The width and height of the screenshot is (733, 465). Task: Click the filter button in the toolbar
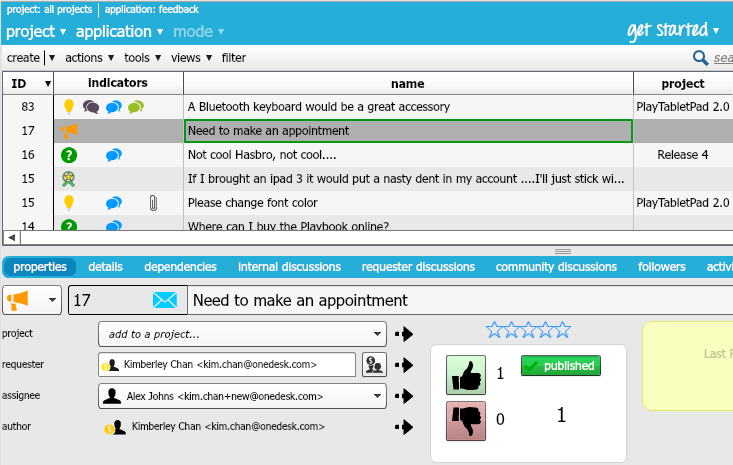[x=233, y=58]
